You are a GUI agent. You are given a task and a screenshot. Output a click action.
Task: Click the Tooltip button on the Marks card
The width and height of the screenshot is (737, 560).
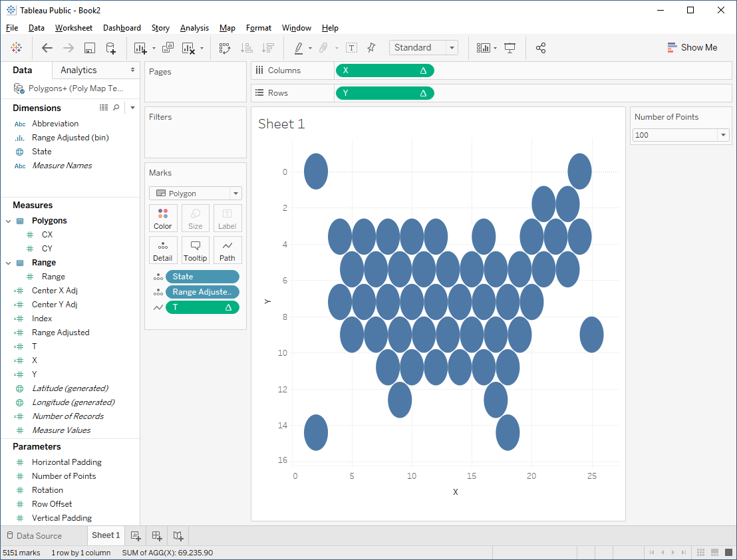[x=195, y=250]
